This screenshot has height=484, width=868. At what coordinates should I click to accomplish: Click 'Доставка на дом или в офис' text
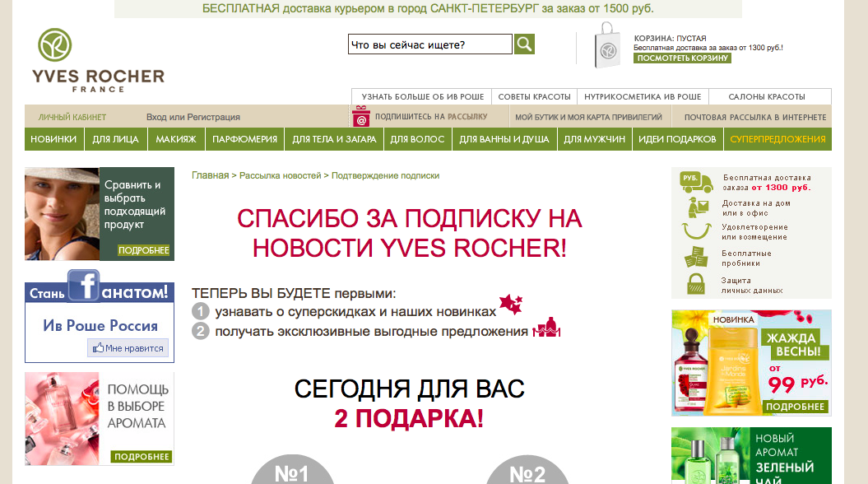coord(756,208)
